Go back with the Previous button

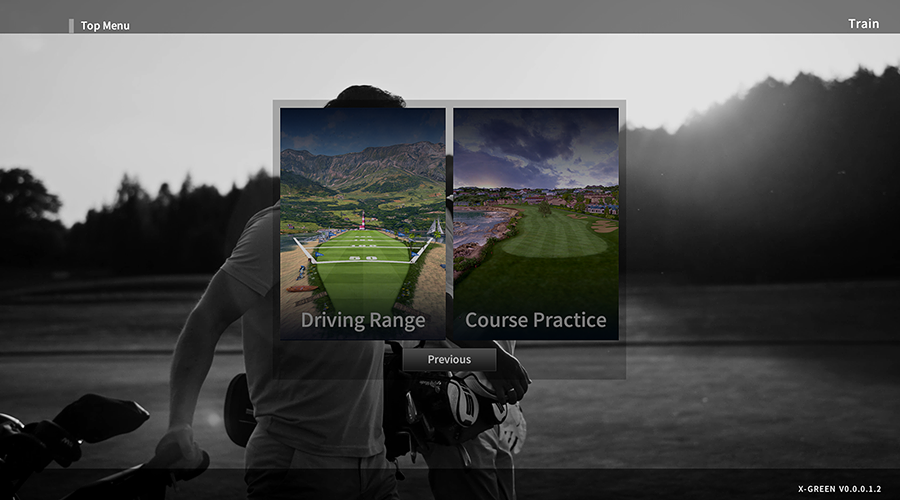pos(449,359)
